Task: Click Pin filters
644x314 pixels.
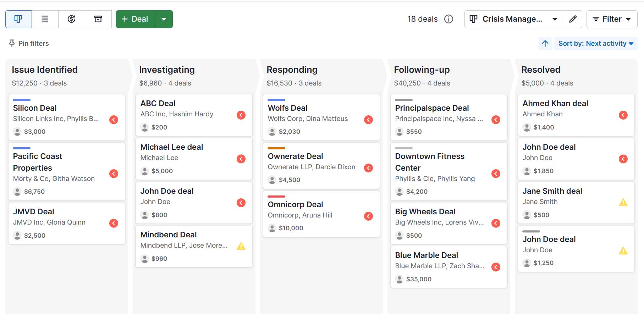Action: point(29,44)
